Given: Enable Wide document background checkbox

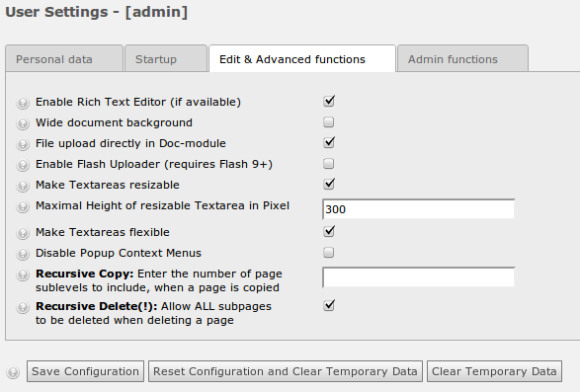Looking at the screenshot, I should [328, 122].
